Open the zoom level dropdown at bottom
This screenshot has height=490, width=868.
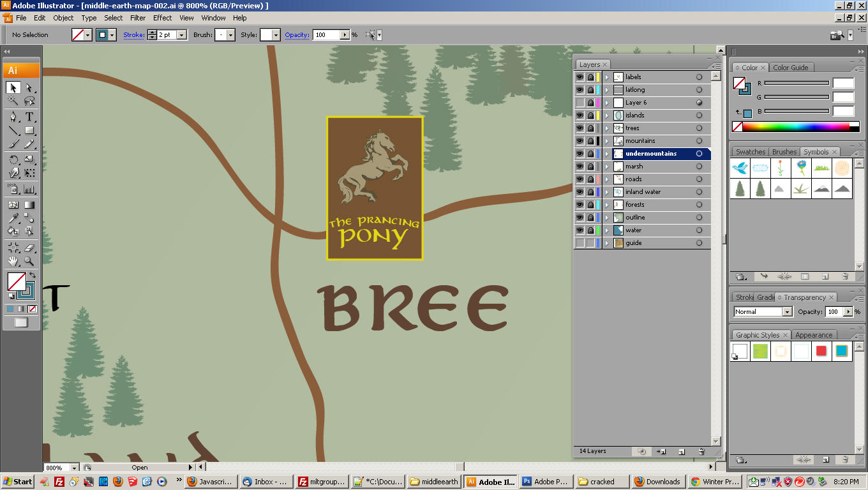[x=75, y=468]
